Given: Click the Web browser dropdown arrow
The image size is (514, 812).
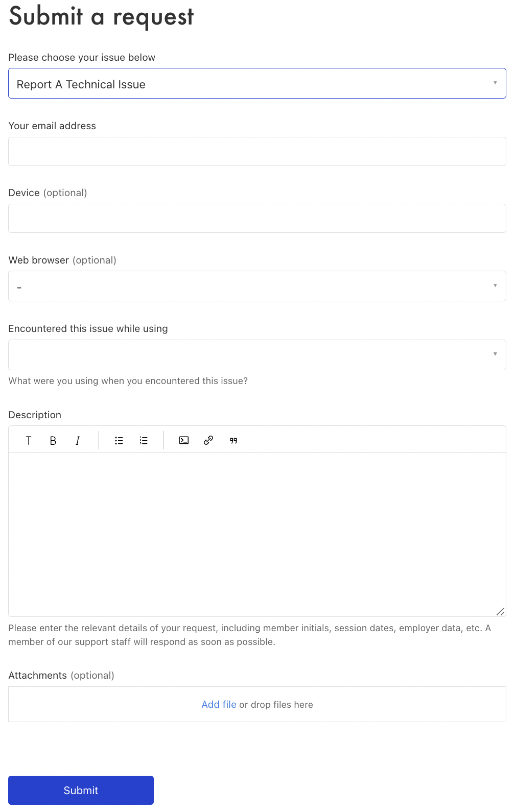Looking at the screenshot, I should tap(495, 285).
